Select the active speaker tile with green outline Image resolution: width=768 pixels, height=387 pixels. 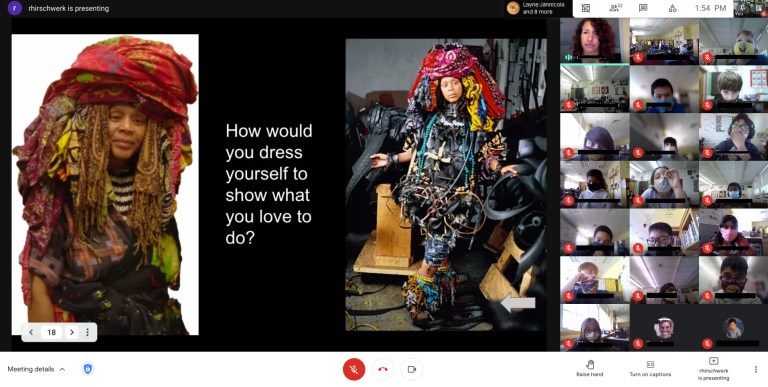pos(595,41)
